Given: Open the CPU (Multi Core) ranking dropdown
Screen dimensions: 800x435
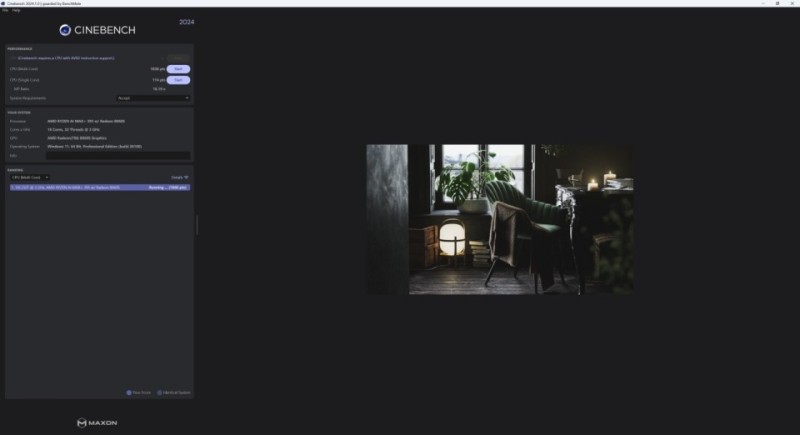Looking at the screenshot, I should tap(29, 177).
